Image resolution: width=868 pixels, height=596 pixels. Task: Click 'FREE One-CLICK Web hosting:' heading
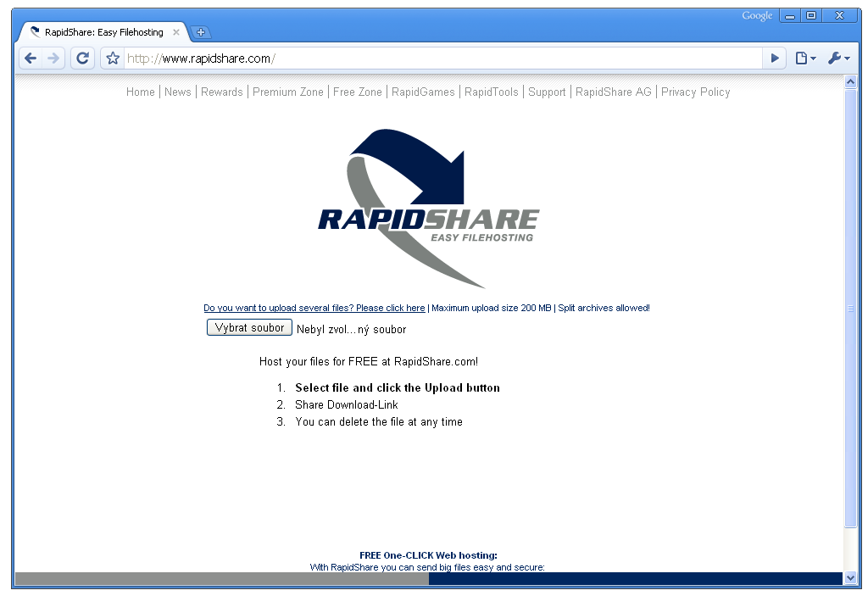click(x=428, y=555)
